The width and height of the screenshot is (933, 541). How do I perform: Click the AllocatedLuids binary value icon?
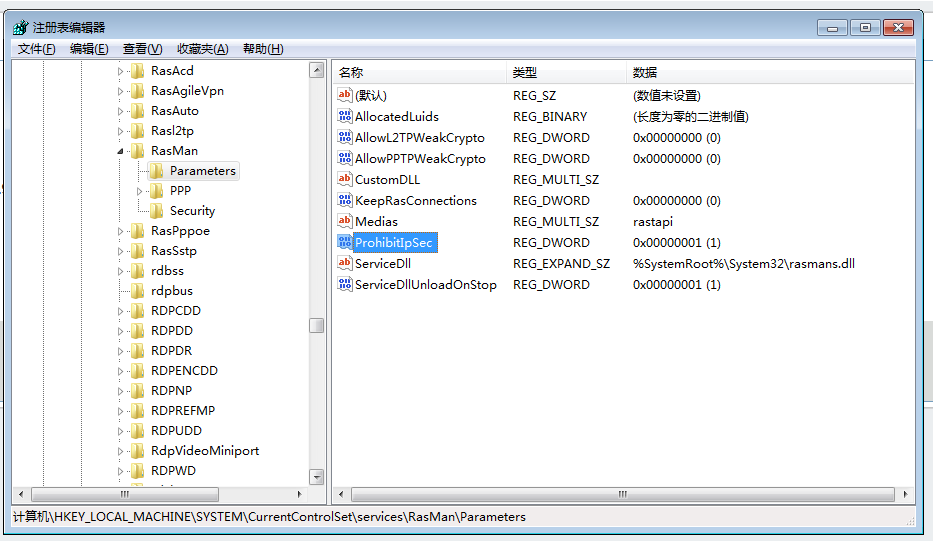(345, 116)
